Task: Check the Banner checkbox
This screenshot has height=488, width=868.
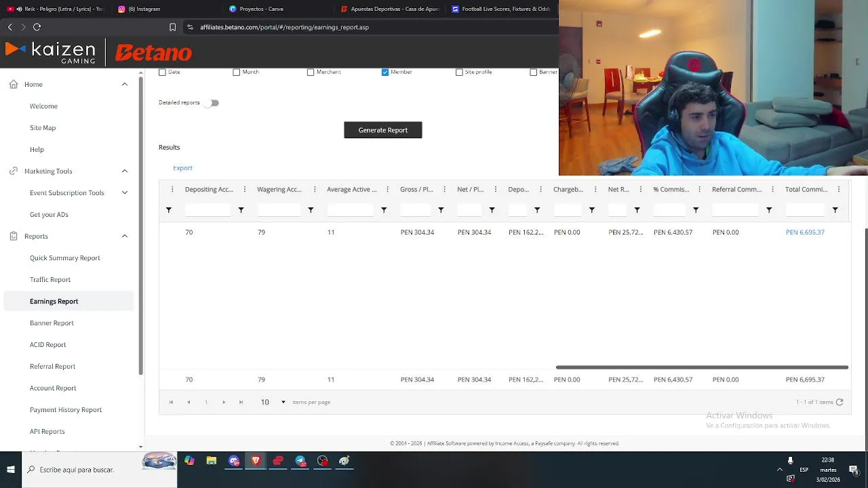Action: (x=534, y=72)
